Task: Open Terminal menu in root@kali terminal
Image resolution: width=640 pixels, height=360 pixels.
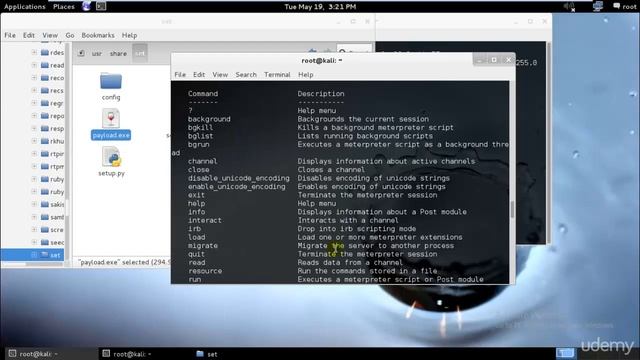Action: 277,75
